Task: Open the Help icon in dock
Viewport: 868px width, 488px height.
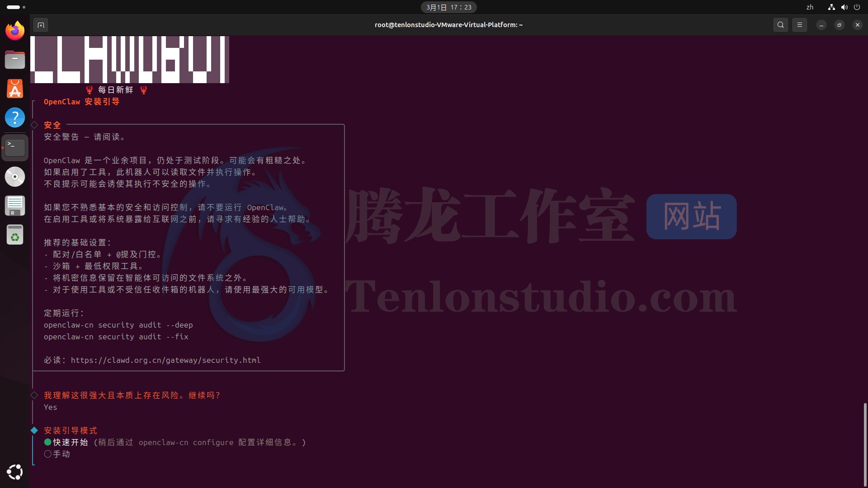Action: (x=15, y=117)
